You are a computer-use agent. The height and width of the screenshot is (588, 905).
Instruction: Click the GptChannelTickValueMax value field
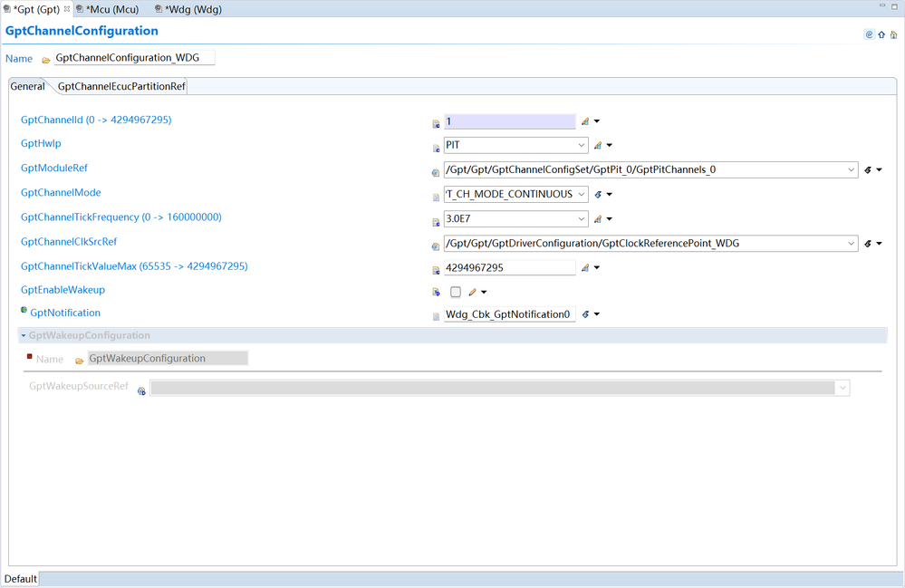pyautogui.click(x=510, y=268)
